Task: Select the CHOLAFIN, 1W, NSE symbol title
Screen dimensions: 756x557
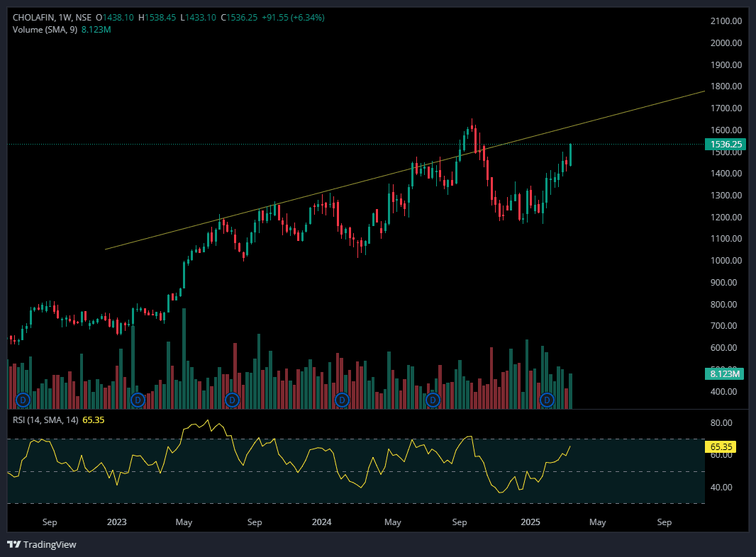Action: (x=52, y=17)
